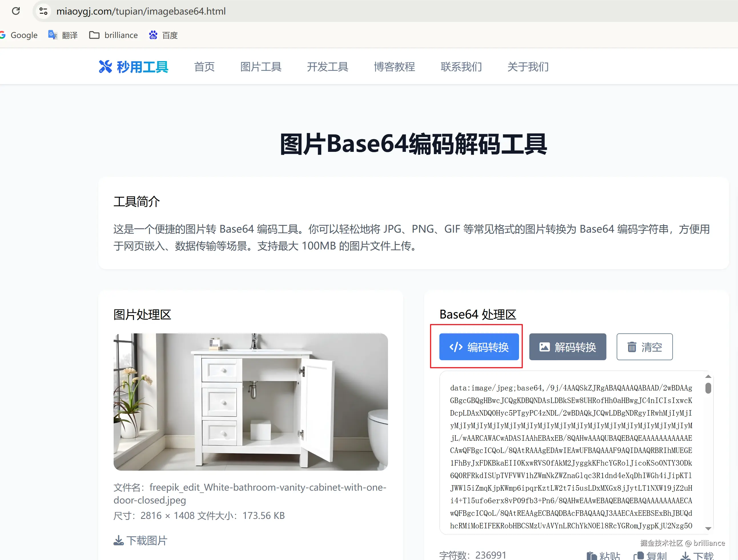Go to 首页 in navigation
738x560 pixels.
pos(204,67)
